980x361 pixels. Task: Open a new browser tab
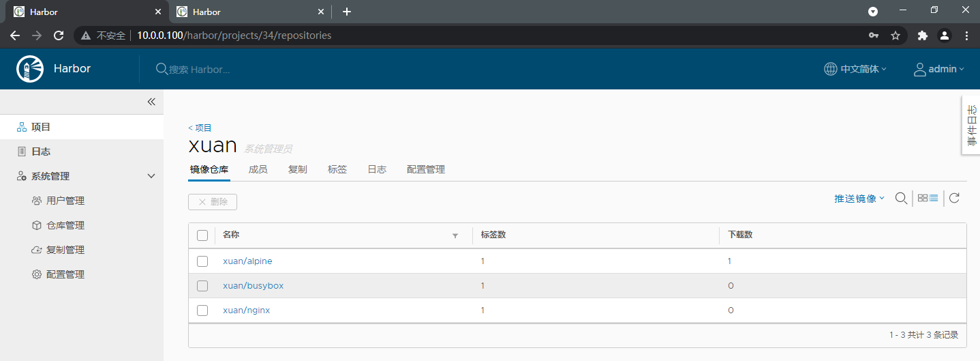pyautogui.click(x=346, y=12)
